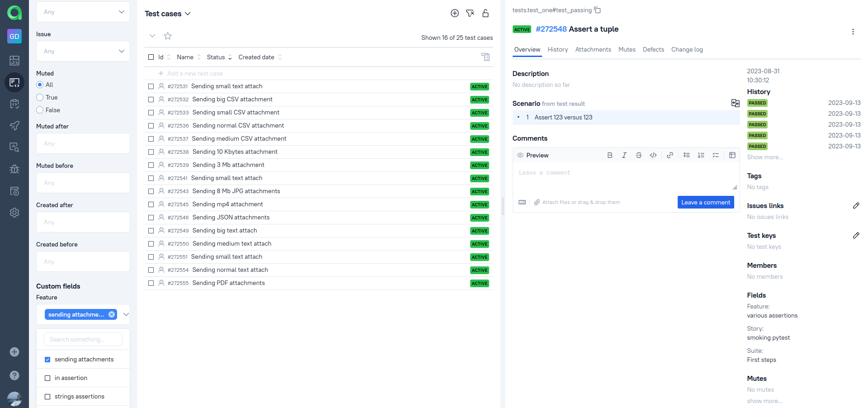Open the Issue filter Any dropdown
This screenshot has height=408, width=868.
(83, 51)
